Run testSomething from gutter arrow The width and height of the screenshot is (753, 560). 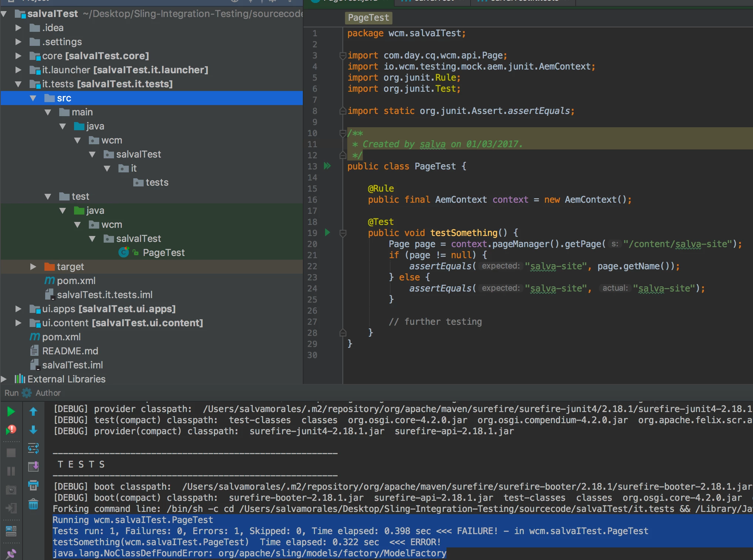click(327, 233)
